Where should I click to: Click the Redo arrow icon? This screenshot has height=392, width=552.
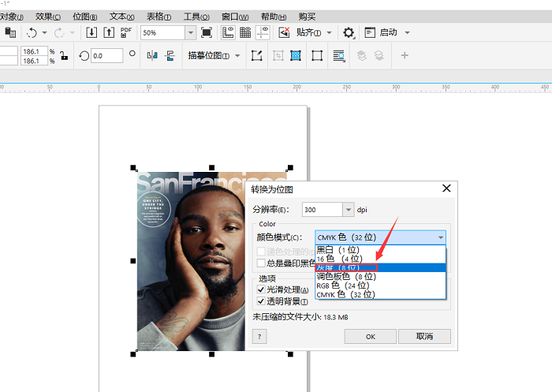click(x=59, y=33)
